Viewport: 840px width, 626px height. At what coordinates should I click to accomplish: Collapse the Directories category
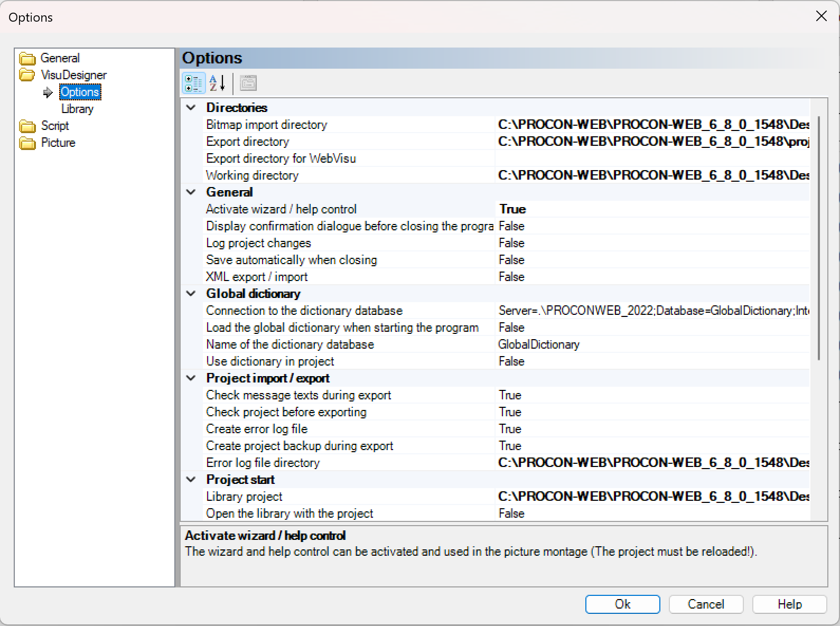click(191, 108)
